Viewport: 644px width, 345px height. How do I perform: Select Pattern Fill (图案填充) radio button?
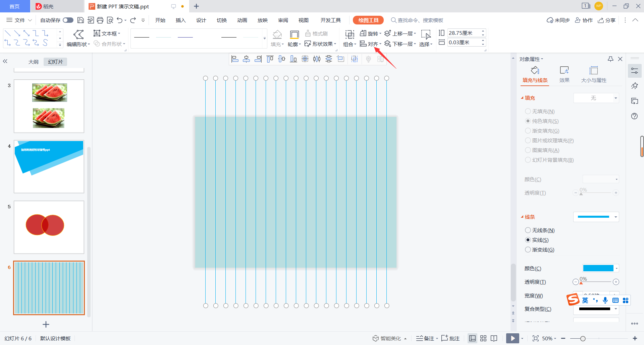click(528, 150)
